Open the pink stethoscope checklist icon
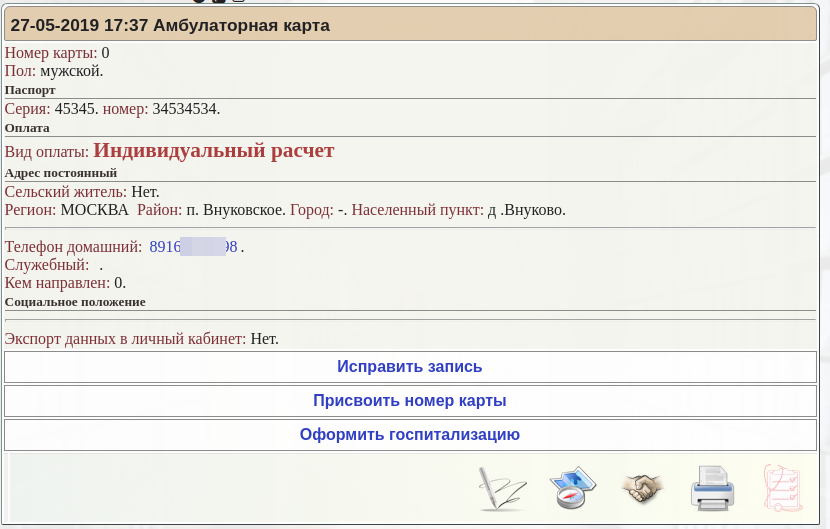This screenshot has height=529, width=830. [783, 488]
